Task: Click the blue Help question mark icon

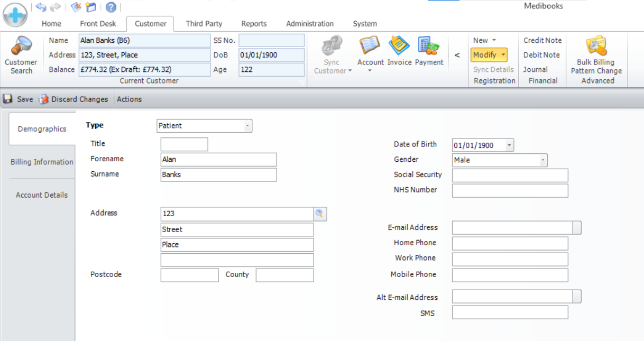Action: point(111,7)
